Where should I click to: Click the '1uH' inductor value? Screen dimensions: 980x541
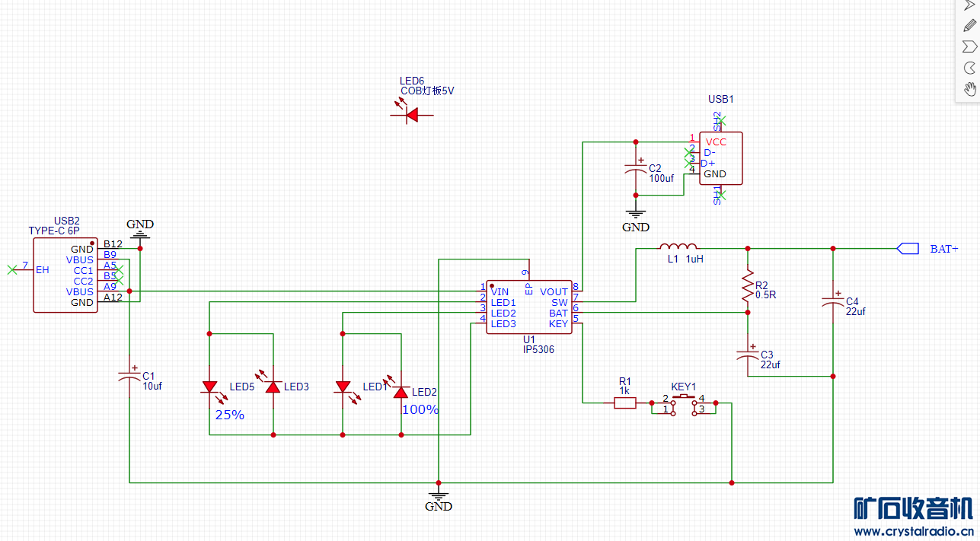694,259
